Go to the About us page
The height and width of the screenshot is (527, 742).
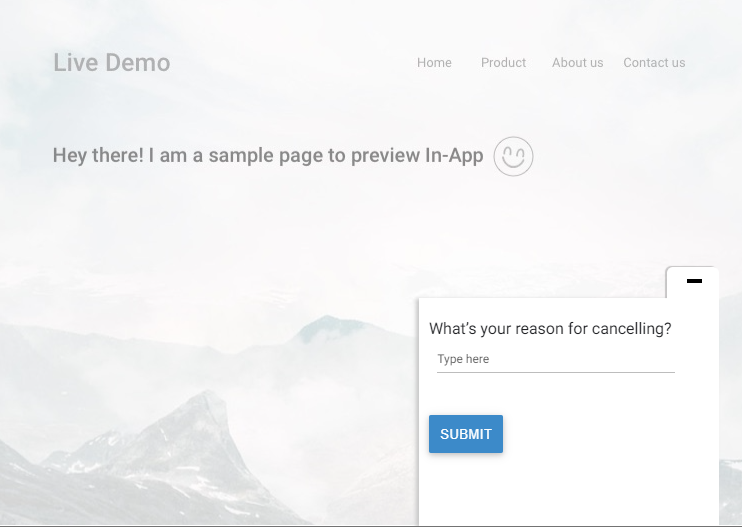tap(577, 62)
